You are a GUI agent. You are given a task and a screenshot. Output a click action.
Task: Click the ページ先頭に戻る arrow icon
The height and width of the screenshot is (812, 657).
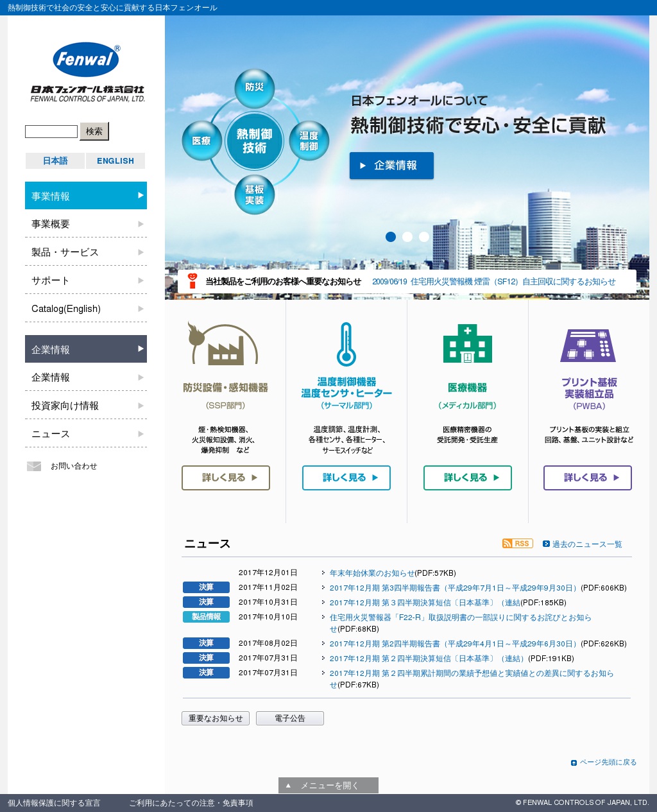coord(574,763)
